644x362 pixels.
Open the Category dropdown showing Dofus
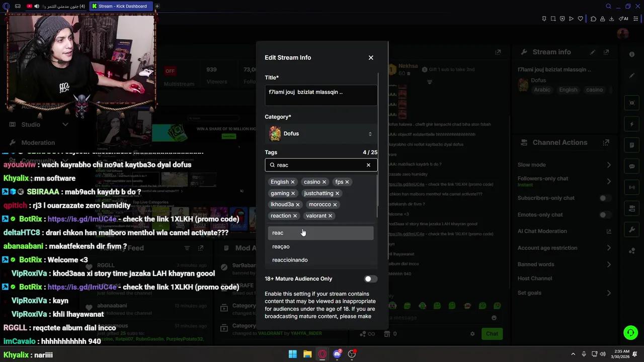click(x=321, y=134)
